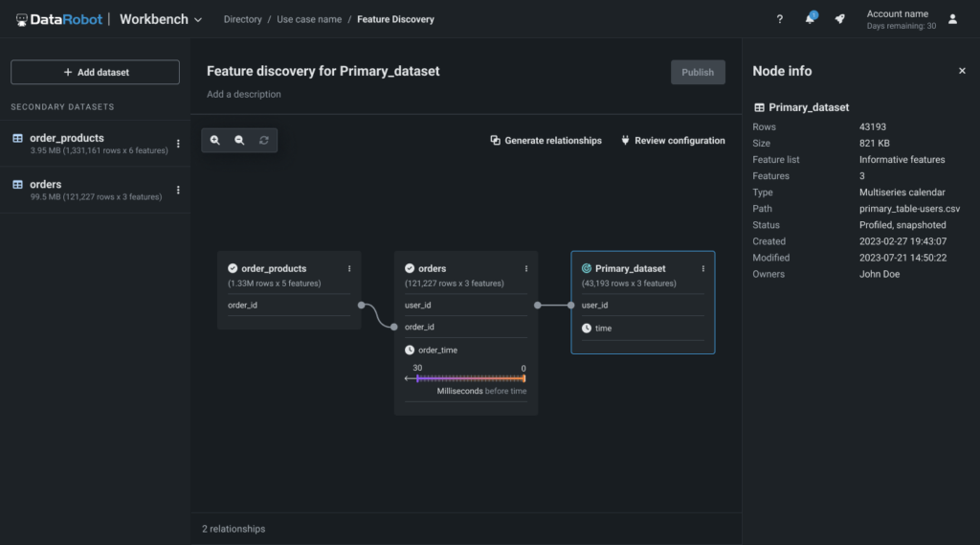Click checkmark icon on orders node
The image size is (980, 545).
(410, 268)
